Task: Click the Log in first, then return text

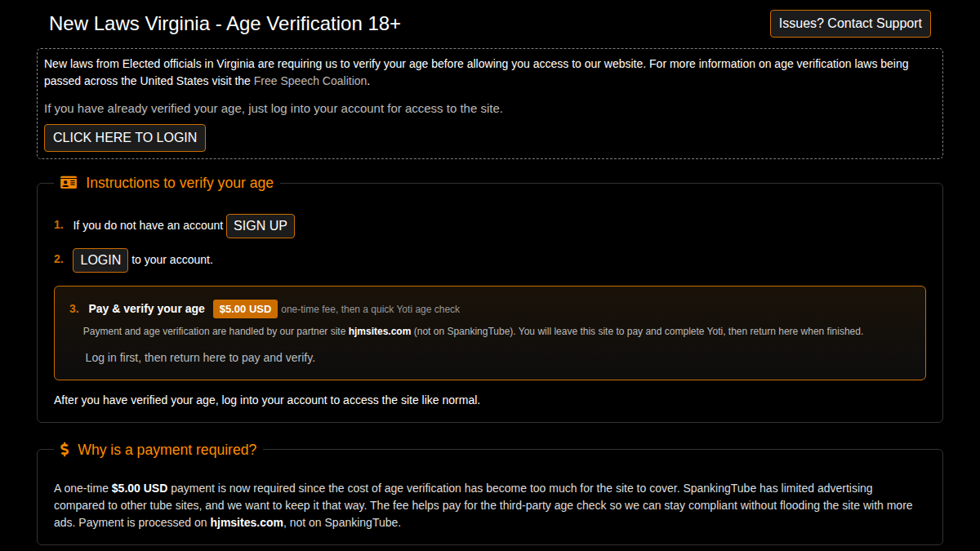Action: [x=200, y=358]
